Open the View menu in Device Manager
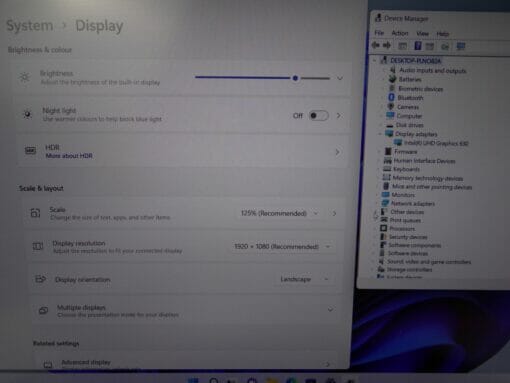The width and height of the screenshot is (510, 383). 422,33
